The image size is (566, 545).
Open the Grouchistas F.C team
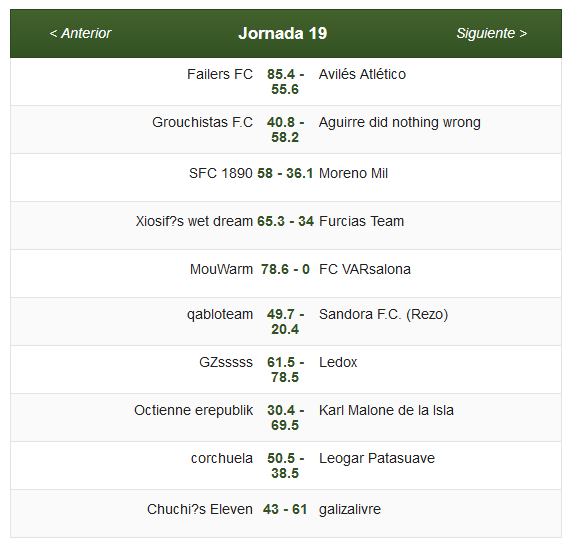[203, 122]
